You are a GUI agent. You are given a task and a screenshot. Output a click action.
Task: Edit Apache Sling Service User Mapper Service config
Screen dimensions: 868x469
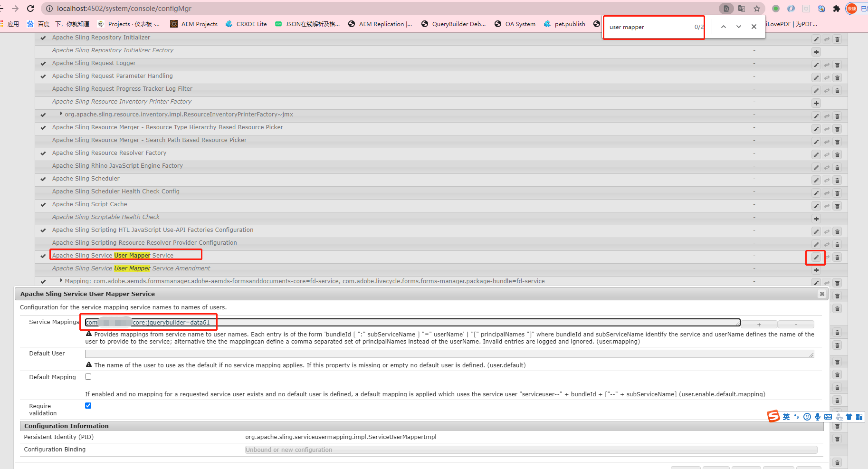point(816,258)
